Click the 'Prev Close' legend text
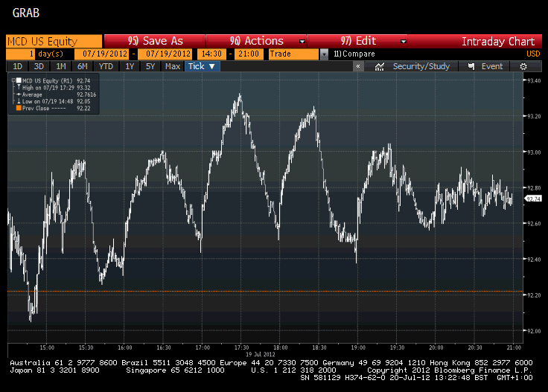Viewport: 548px width, 392px height. [36, 108]
